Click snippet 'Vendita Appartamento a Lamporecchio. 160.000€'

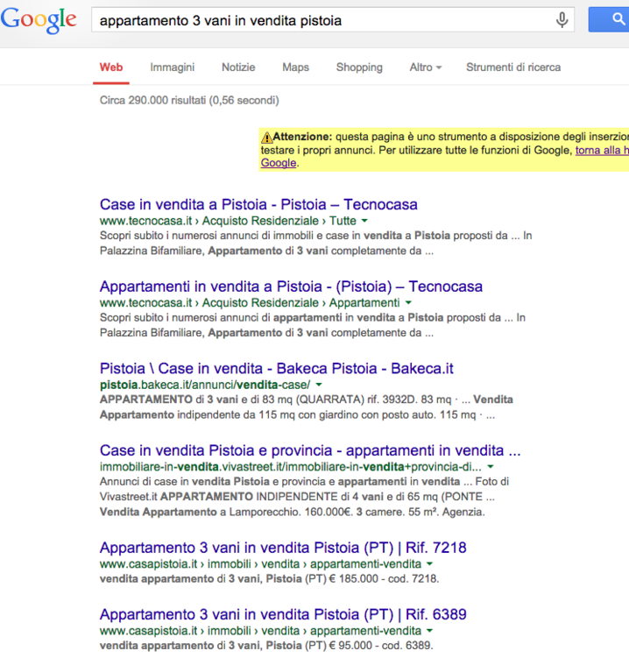click(x=226, y=513)
